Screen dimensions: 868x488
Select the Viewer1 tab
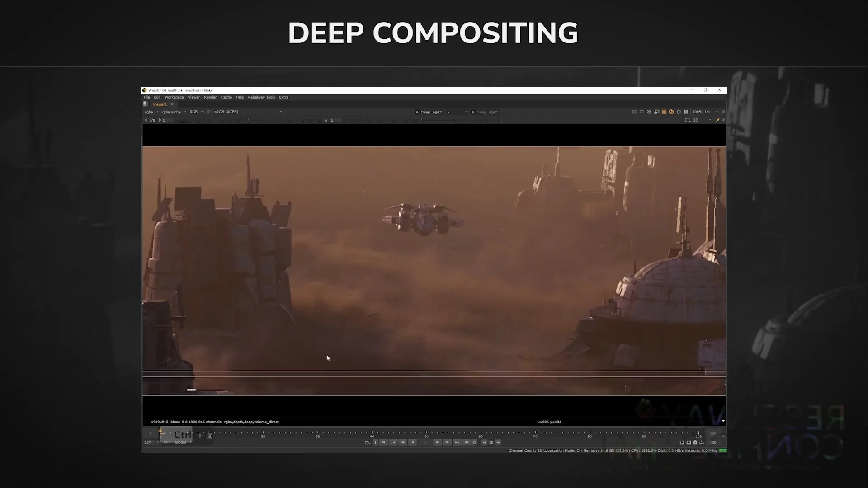pyautogui.click(x=160, y=104)
